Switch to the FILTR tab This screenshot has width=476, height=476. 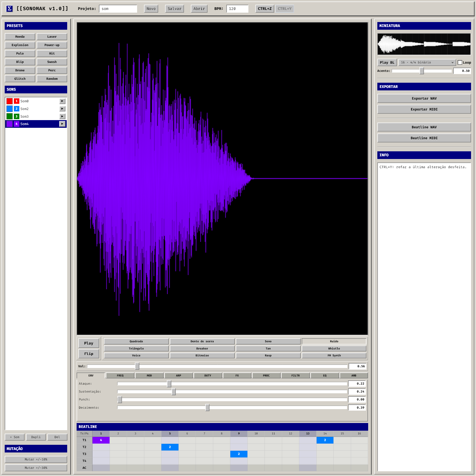[x=296, y=375]
